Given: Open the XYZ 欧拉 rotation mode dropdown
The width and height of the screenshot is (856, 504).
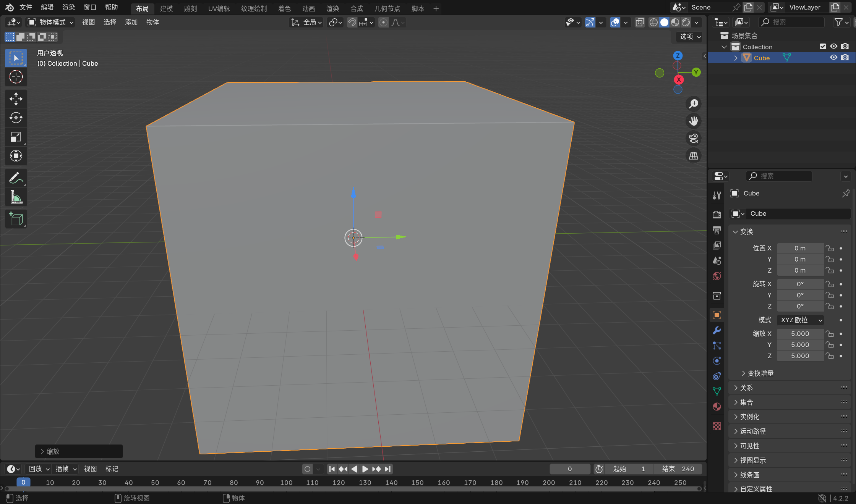Looking at the screenshot, I should click(801, 320).
